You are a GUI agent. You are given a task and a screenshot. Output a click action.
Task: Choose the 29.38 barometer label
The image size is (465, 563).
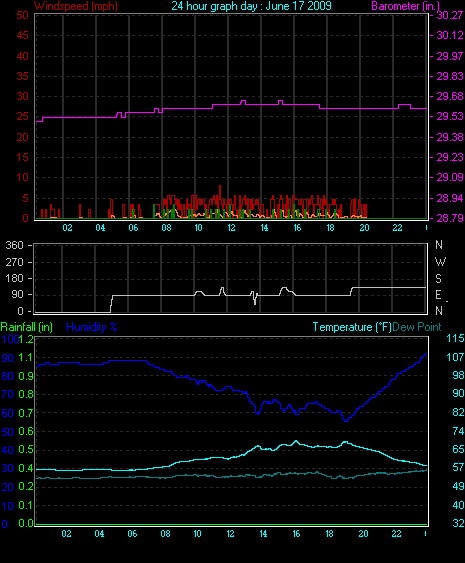pos(450,137)
